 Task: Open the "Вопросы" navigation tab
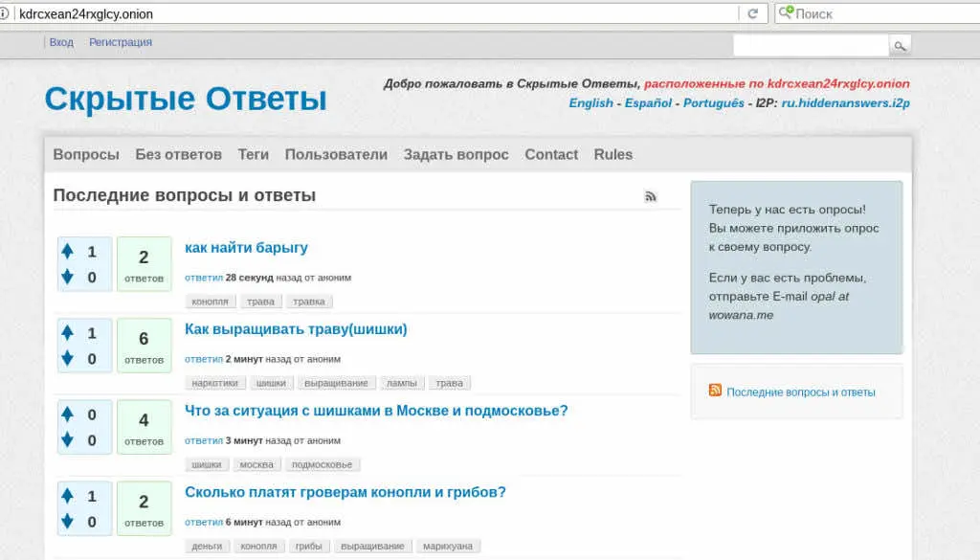86,154
